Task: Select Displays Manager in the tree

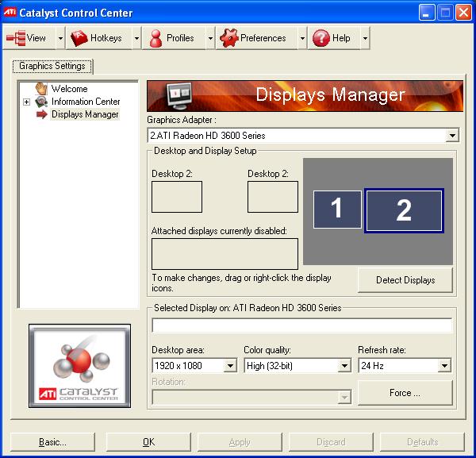Action: (x=84, y=114)
